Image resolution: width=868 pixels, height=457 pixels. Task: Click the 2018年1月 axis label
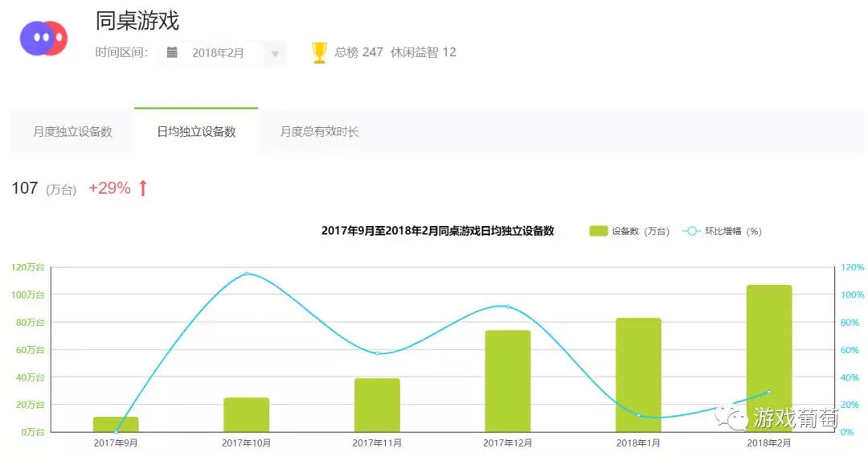point(638,443)
